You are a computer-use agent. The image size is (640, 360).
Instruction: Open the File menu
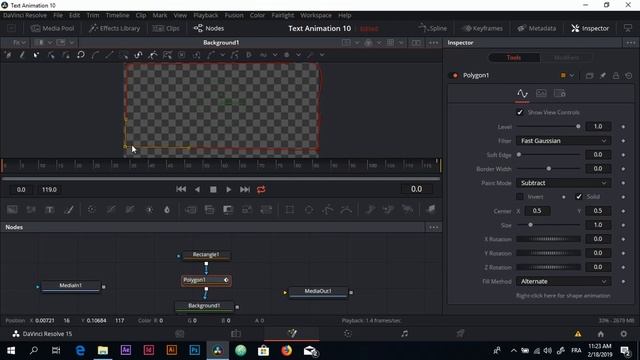(58, 15)
